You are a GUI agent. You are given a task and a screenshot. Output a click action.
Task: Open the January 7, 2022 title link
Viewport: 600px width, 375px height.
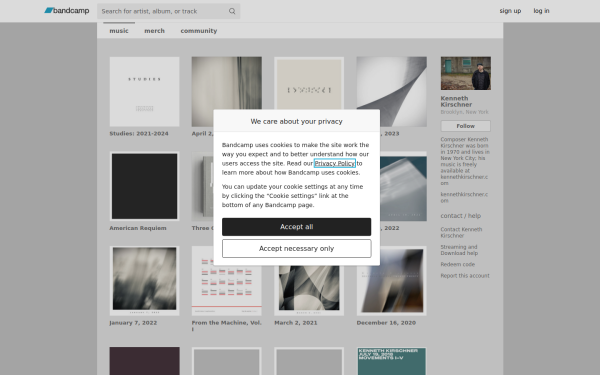coord(133,323)
